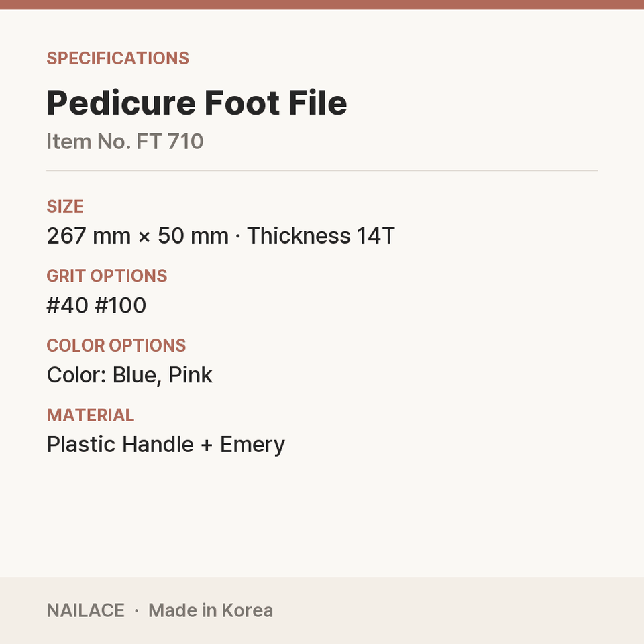The image size is (644, 644).
Task: Select the #100 grit value
Action: [120, 305]
